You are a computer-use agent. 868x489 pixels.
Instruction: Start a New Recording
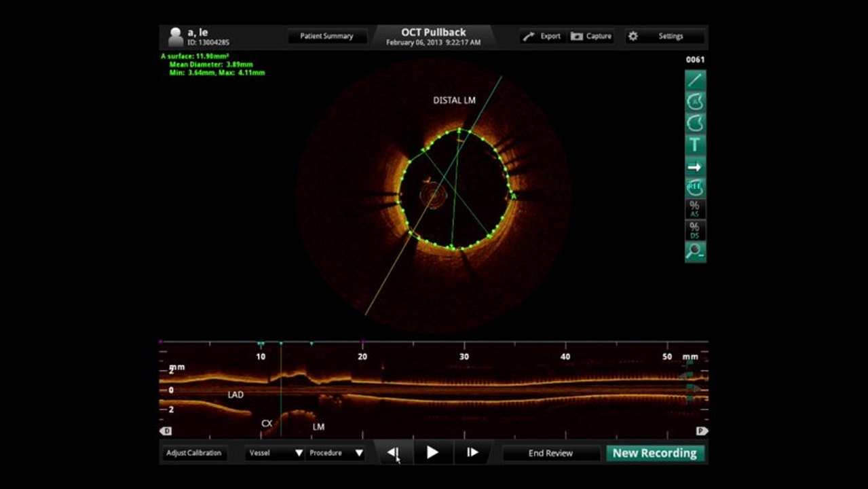tap(654, 453)
